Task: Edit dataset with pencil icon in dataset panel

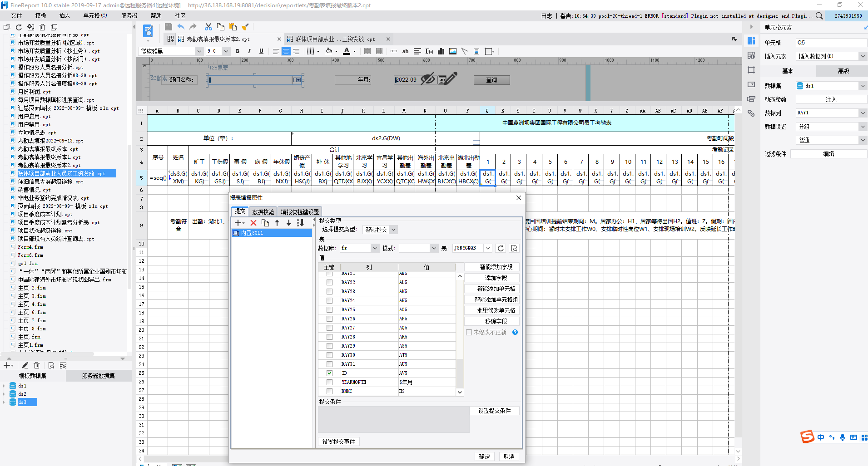Action: (x=25, y=365)
